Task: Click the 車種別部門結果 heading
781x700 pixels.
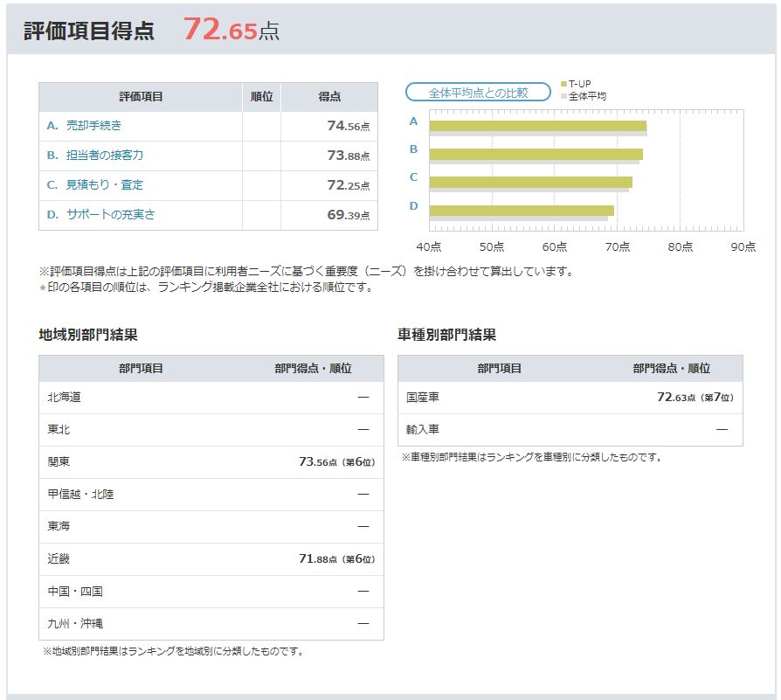Action: pos(446,335)
